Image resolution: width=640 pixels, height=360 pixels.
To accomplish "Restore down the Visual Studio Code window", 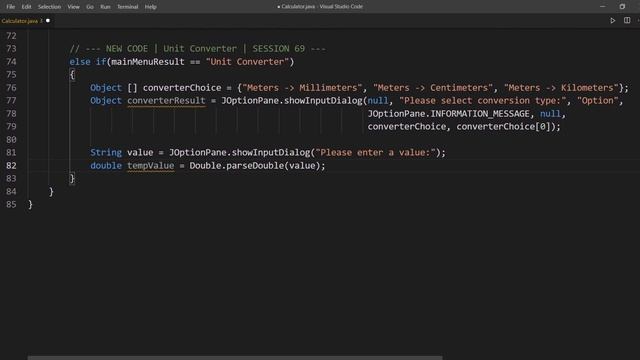I will point(622,7).
